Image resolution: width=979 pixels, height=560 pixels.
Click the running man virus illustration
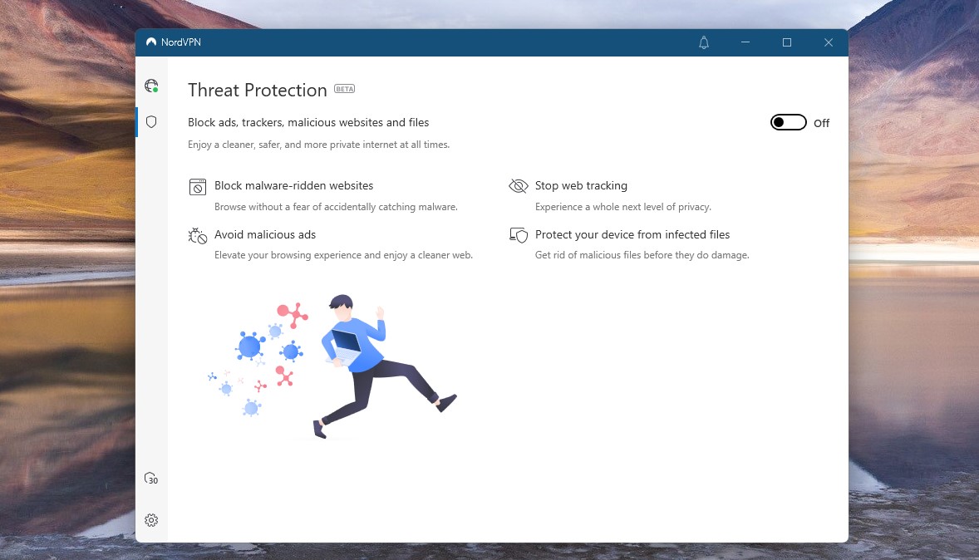(x=332, y=366)
